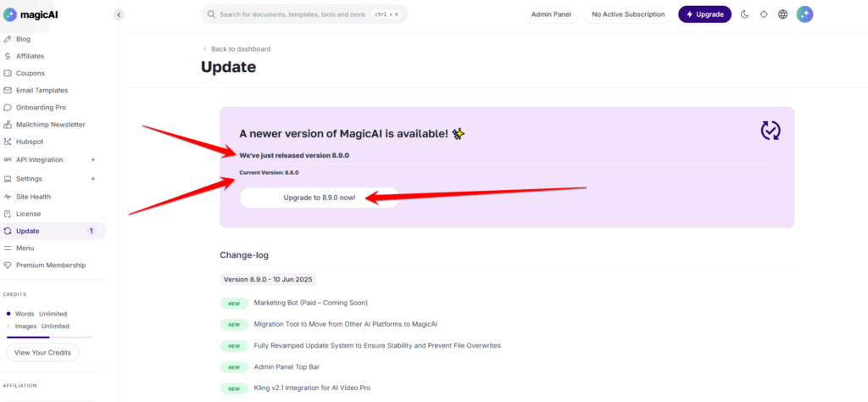Click the Mailchimp Newsletter mailbox icon
The width and height of the screenshot is (868, 402).
7,125
